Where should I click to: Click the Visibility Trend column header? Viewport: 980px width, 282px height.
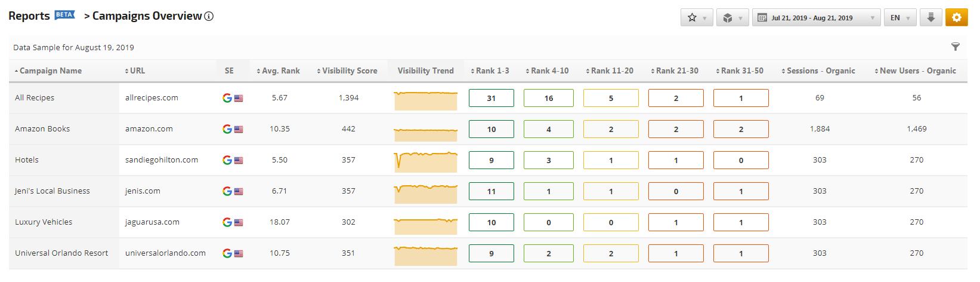pyautogui.click(x=426, y=70)
